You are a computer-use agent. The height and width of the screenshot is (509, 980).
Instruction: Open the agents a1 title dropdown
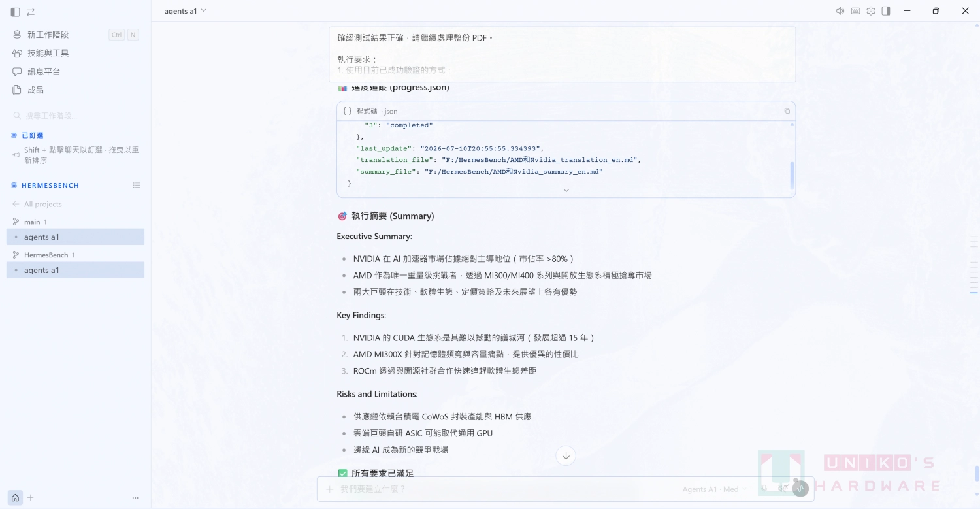click(x=186, y=11)
